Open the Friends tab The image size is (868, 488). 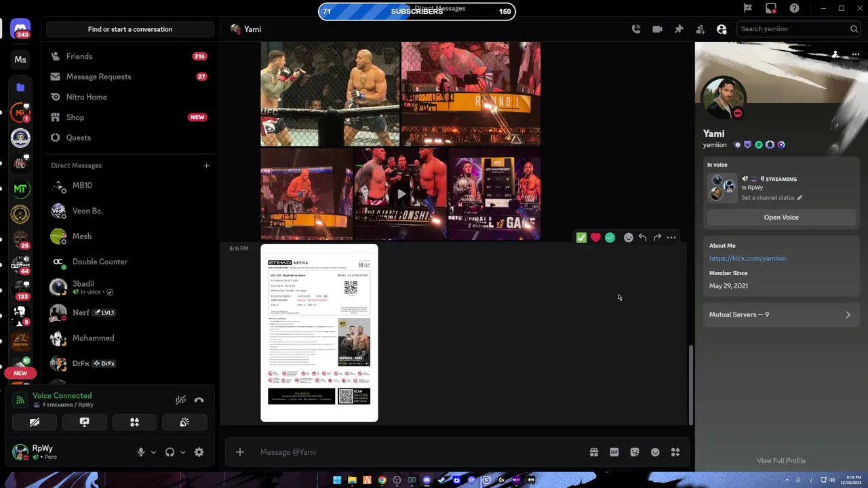coord(130,56)
